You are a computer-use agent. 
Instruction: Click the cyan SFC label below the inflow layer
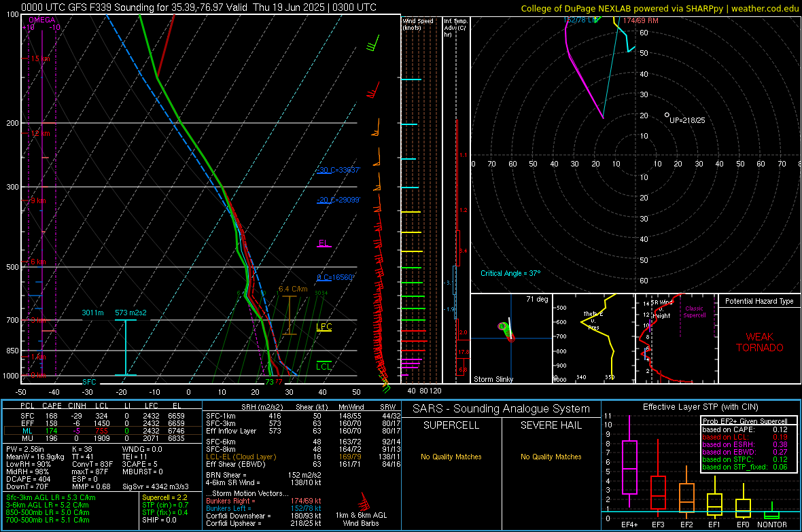pyautogui.click(x=89, y=382)
